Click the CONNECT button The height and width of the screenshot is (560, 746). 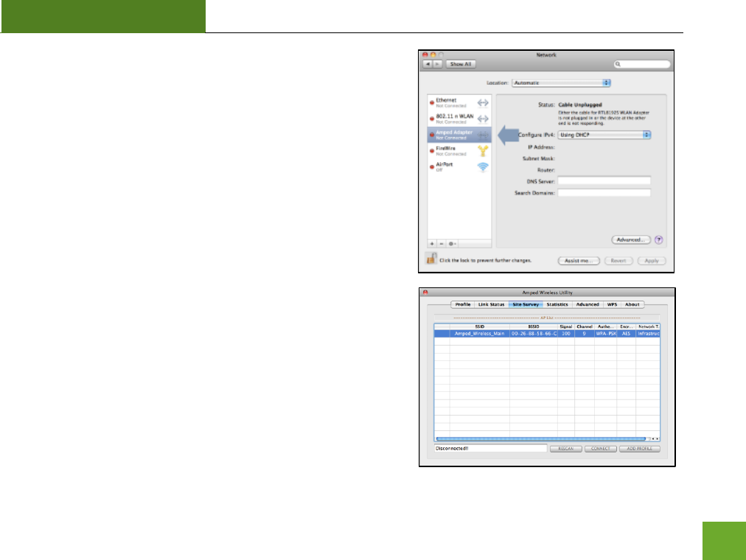pyautogui.click(x=600, y=448)
